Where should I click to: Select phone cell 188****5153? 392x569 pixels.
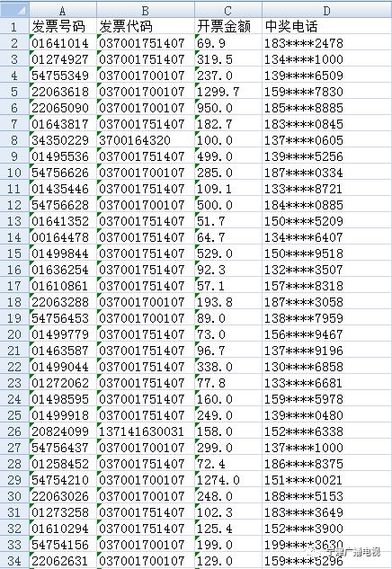coord(326,496)
